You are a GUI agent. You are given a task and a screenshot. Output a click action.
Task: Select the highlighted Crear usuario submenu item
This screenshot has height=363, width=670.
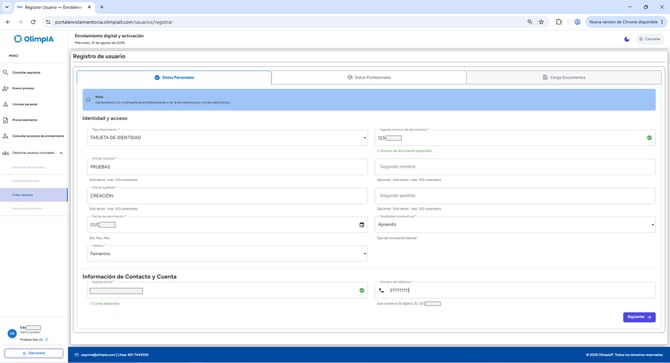click(34, 195)
